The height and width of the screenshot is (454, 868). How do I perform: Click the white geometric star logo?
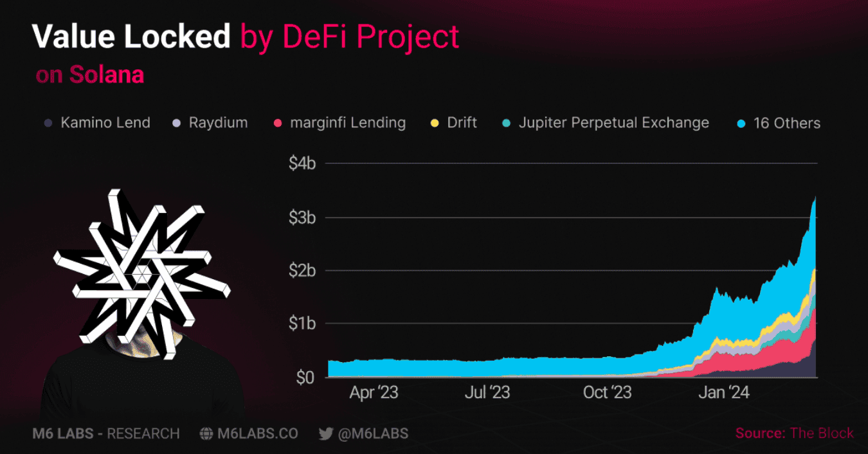click(141, 273)
